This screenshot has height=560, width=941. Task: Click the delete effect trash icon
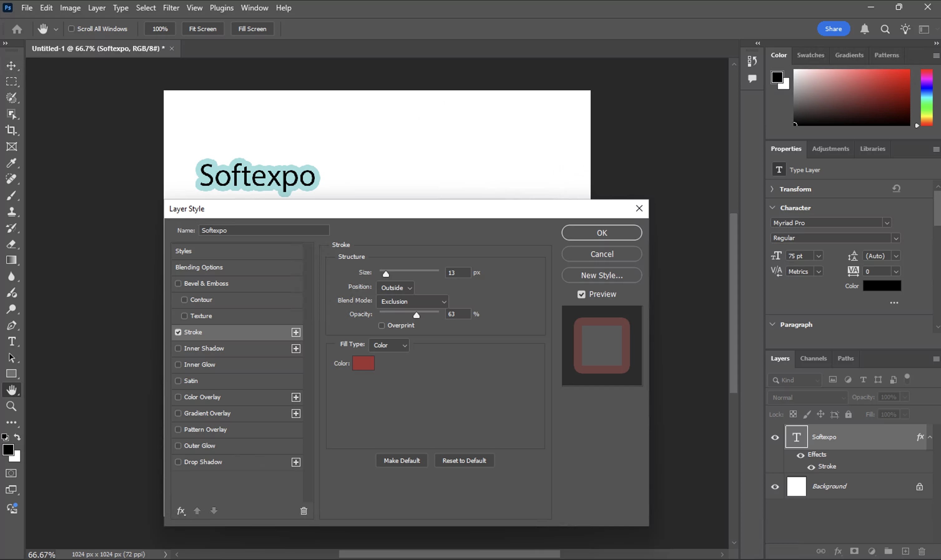pyautogui.click(x=304, y=511)
